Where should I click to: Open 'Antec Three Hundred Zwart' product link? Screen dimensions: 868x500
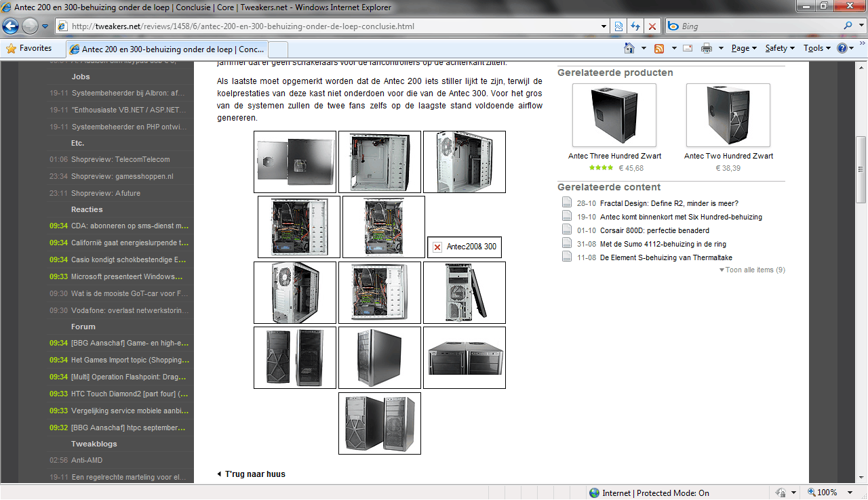click(x=614, y=156)
